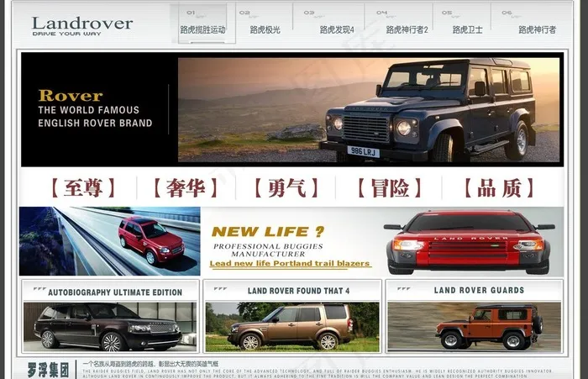The image size is (588, 379).
Task: Click the orange Defender thumbnail
Action: (475, 327)
